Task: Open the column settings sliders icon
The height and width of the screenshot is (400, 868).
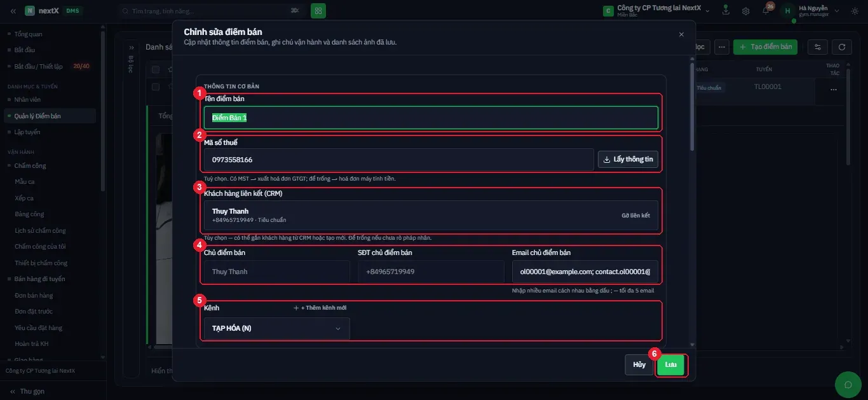Action: pos(818,47)
